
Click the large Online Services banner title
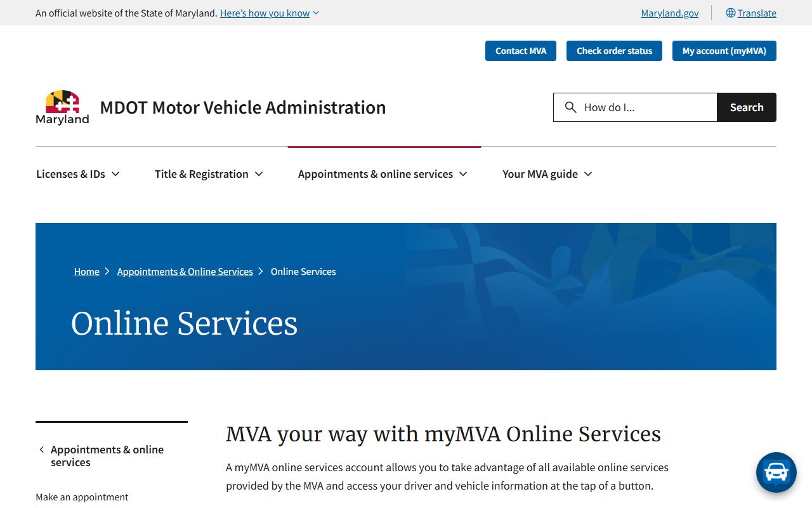coord(184,323)
